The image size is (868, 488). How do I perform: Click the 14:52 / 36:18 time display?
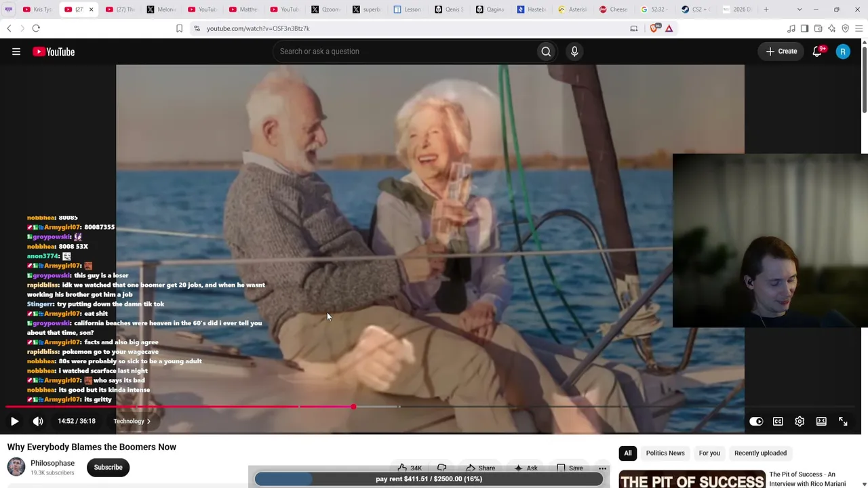[77, 421]
